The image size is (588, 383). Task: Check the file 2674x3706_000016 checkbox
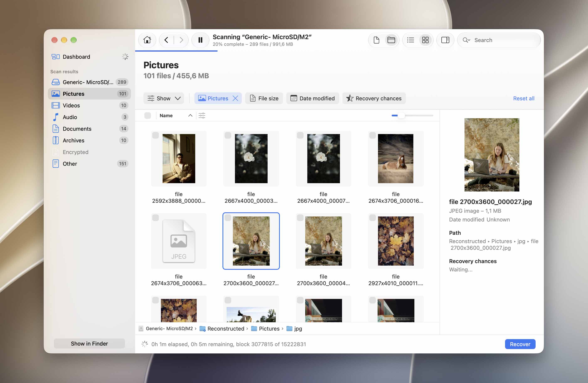tap(372, 135)
